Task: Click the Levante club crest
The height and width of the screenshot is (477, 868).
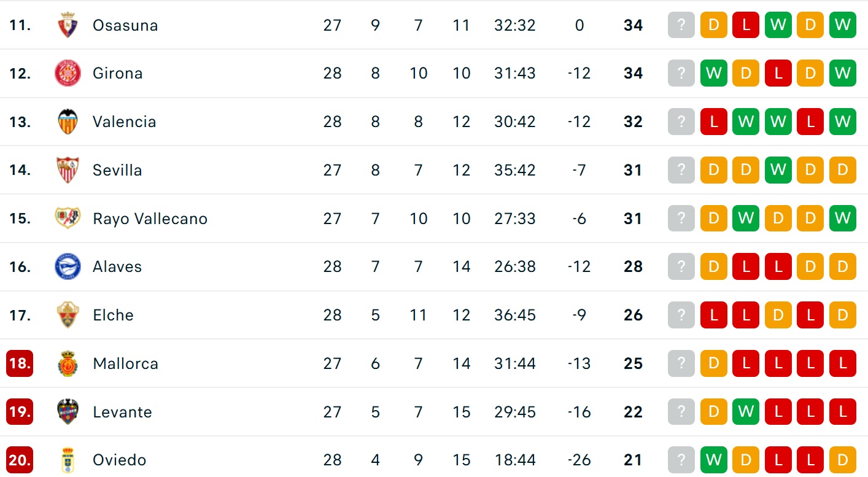Action: 68,412
